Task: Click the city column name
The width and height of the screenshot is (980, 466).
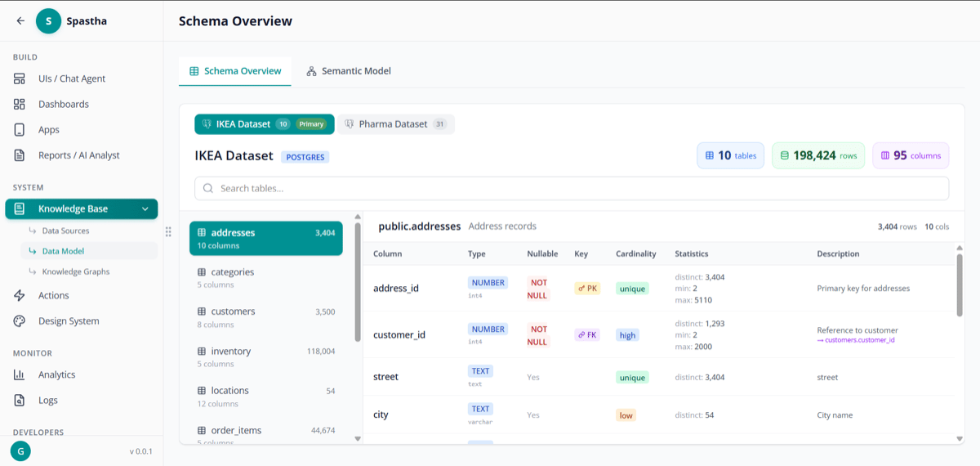Action: (381, 414)
